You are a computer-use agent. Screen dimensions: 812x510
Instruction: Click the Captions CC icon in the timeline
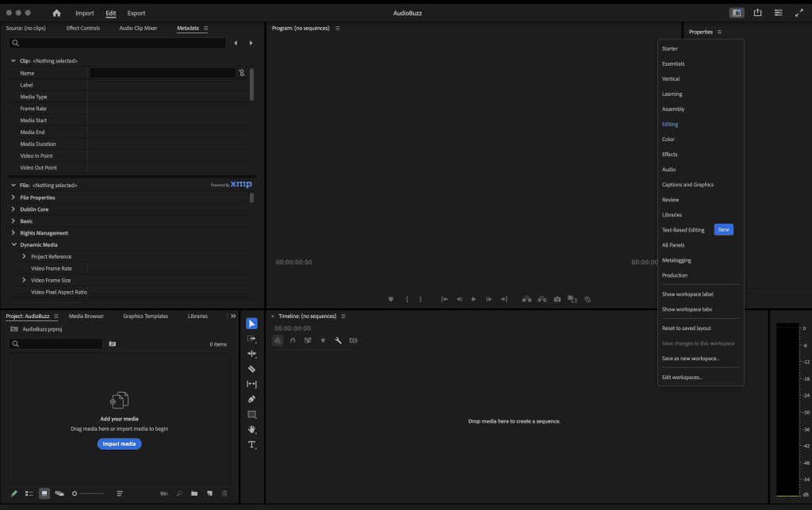point(353,340)
